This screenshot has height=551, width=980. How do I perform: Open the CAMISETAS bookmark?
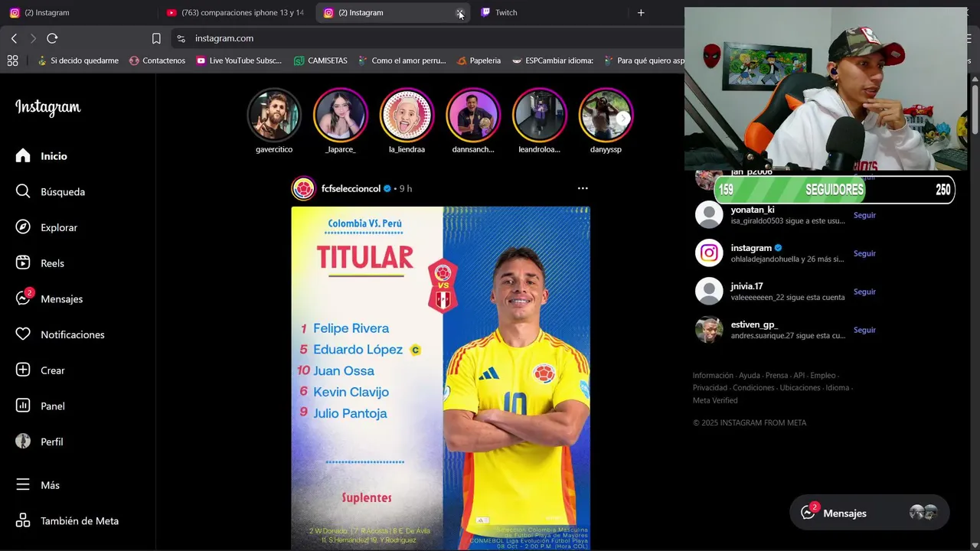click(x=320, y=60)
